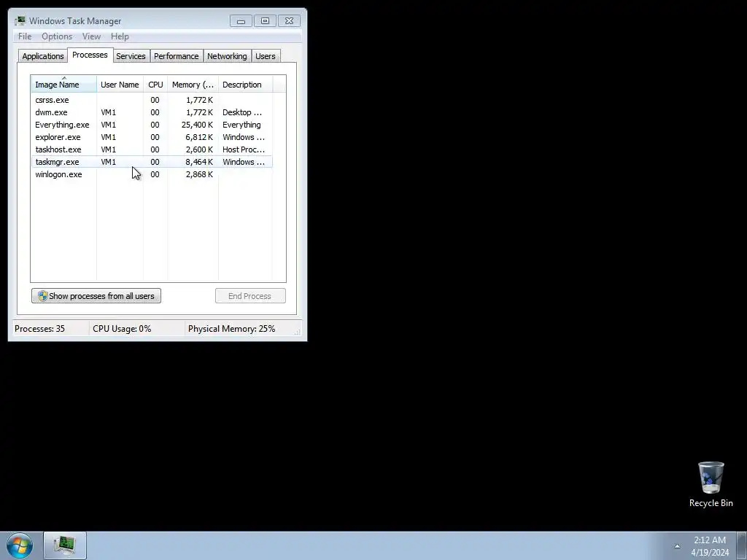The image size is (747, 560).
Task: Switch to the Services tab
Action: (x=131, y=56)
